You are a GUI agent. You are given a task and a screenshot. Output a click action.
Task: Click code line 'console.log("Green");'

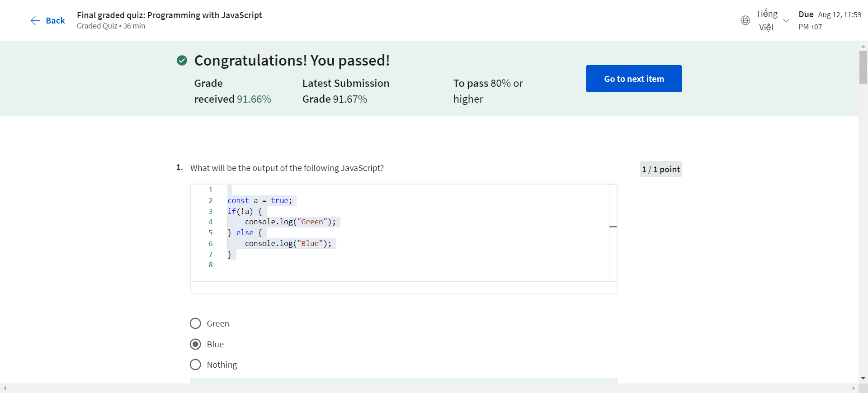pyautogui.click(x=290, y=222)
